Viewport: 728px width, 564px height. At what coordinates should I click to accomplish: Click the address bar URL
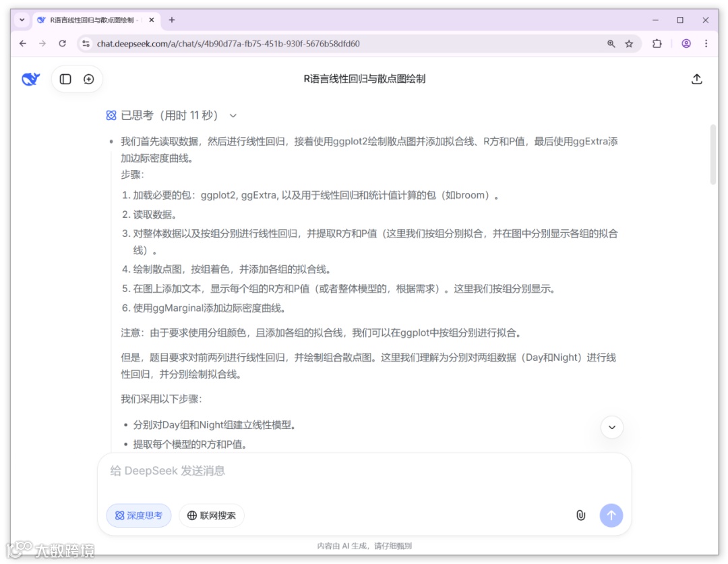click(228, 44)
